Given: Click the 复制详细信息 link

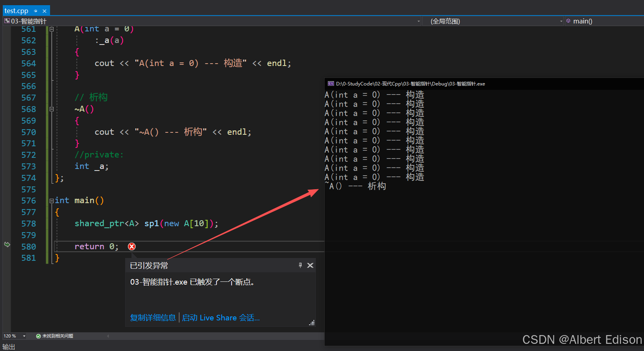Looking at the screenshot, I should (x=153, y=318).
